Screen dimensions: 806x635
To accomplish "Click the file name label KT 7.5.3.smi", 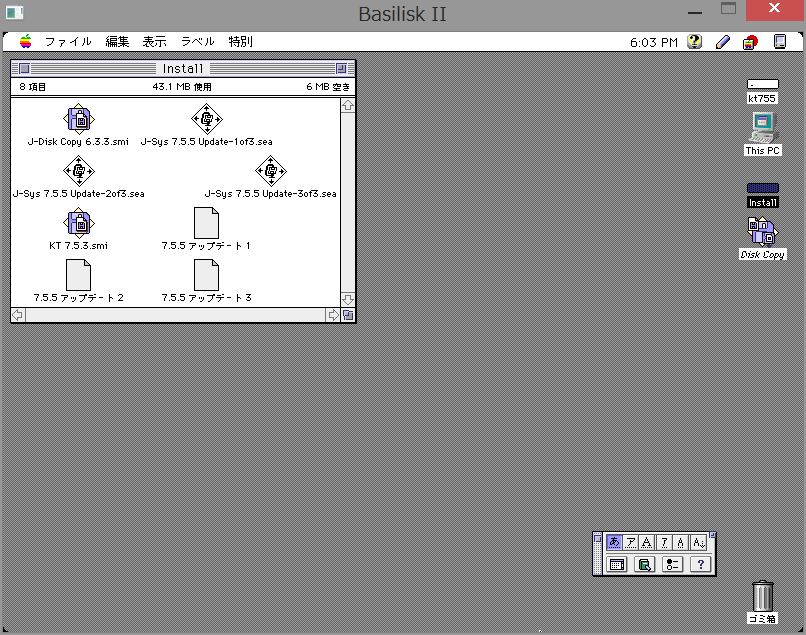I will (78, 246).
